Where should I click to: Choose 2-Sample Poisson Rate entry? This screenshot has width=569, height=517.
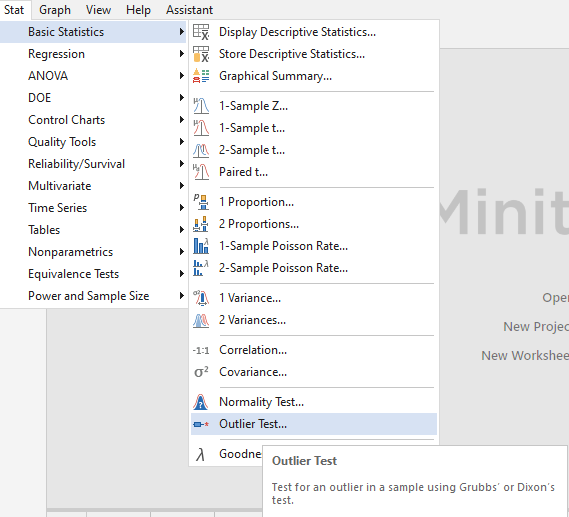tap(314, 268)
